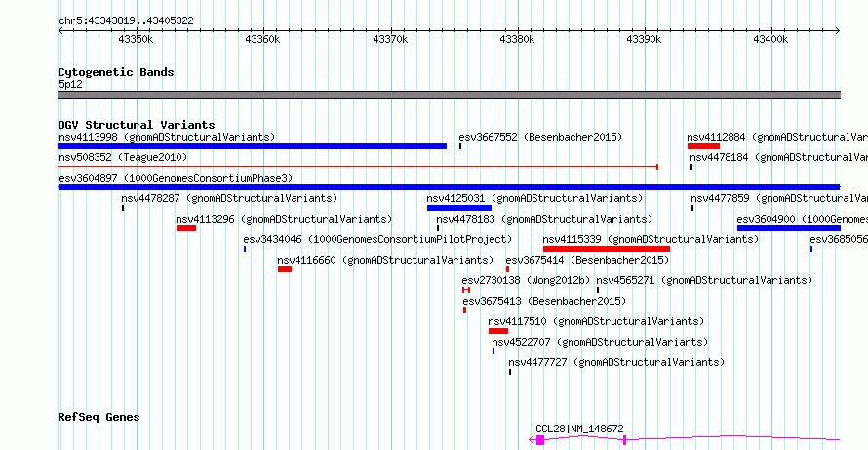Click the Cytogenetic Bands track title

tap(116, 72)
